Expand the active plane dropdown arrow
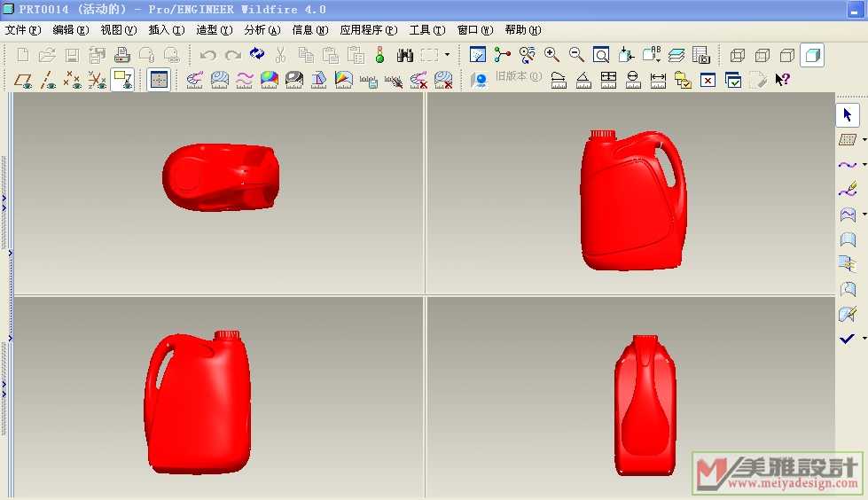Image resolution: width=868 pixels, height=500 pixels. tap(864, 139)
